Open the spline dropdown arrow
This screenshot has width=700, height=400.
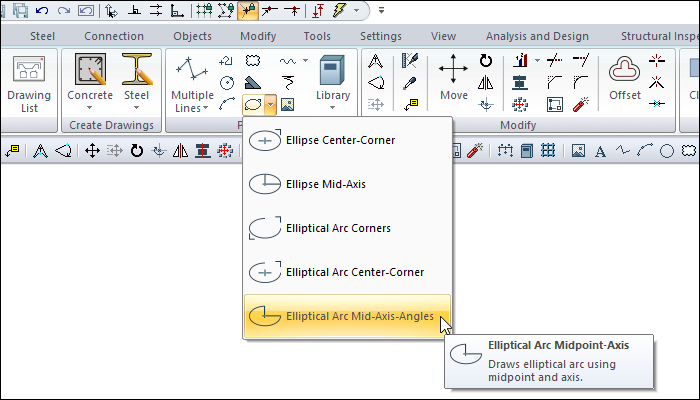click(x=305, y=61)
